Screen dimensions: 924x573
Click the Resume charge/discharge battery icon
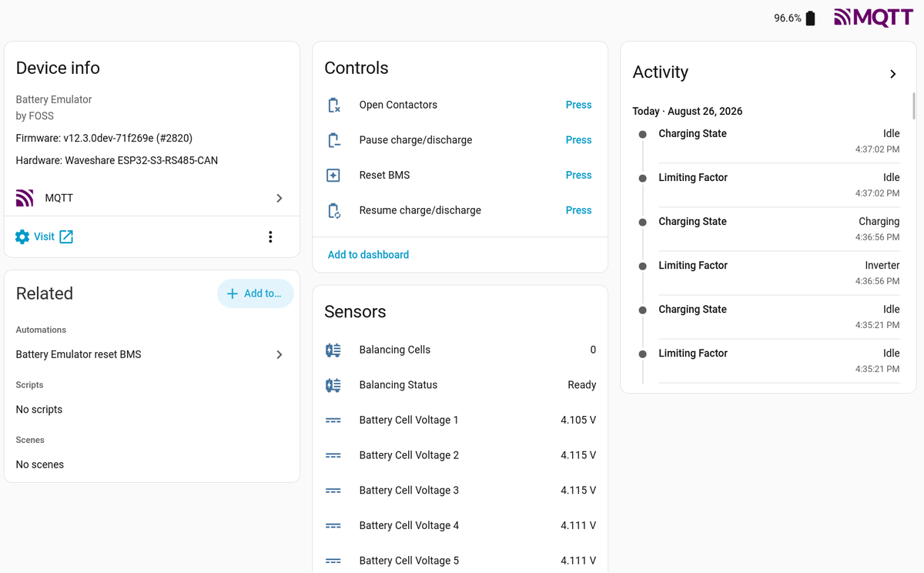333,210
